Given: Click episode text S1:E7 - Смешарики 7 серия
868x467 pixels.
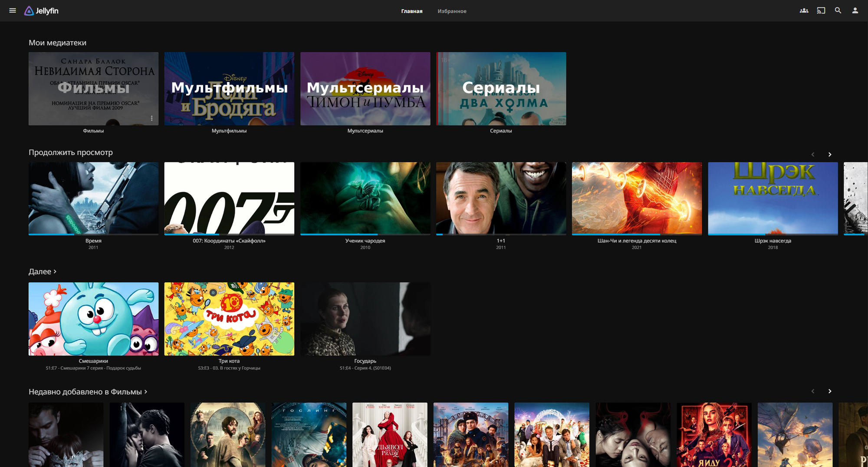Looking at the screenshot, I should coord(93,368).
